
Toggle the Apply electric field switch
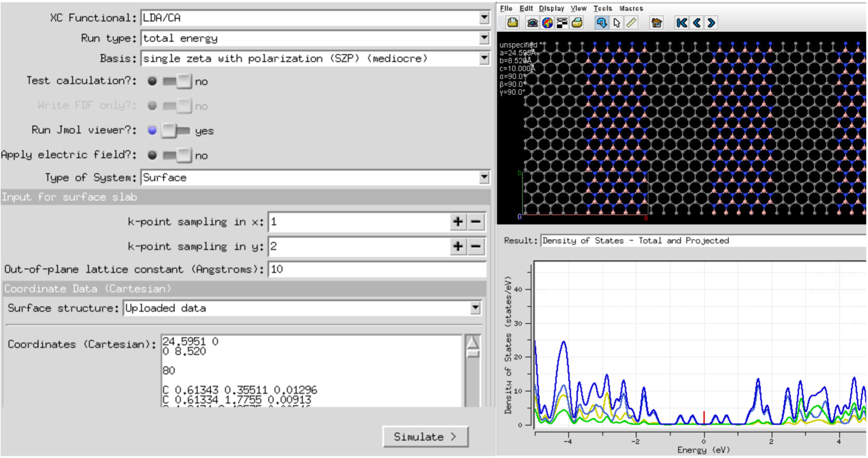click(x=177, y=155)
